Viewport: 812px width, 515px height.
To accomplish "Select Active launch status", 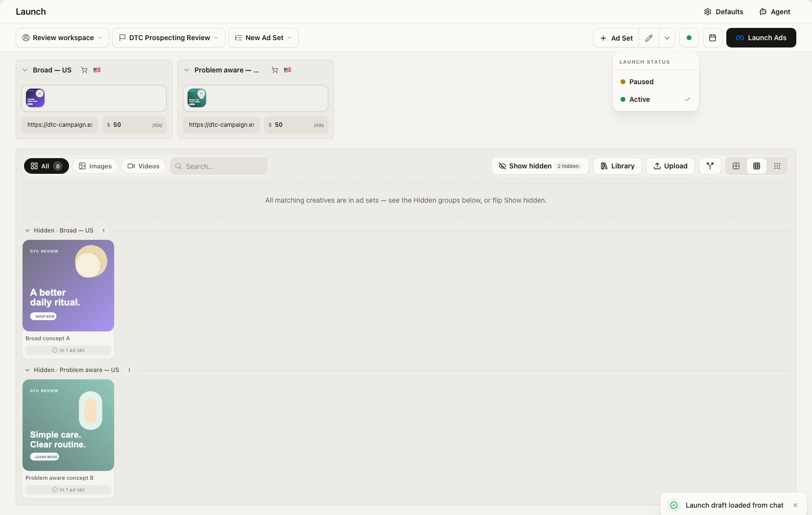I will [655, 99].
